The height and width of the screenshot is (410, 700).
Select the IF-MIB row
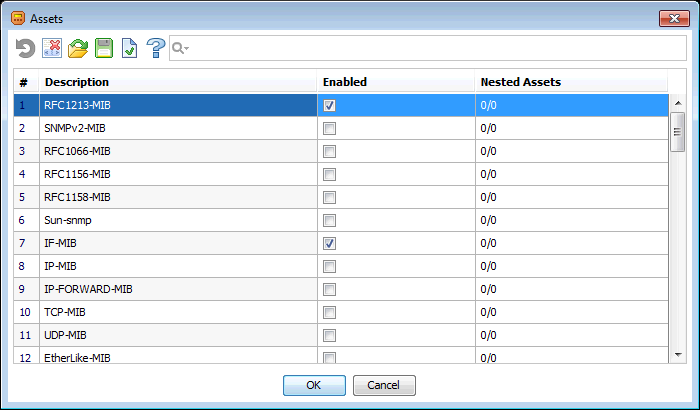(x=341, y=243)
